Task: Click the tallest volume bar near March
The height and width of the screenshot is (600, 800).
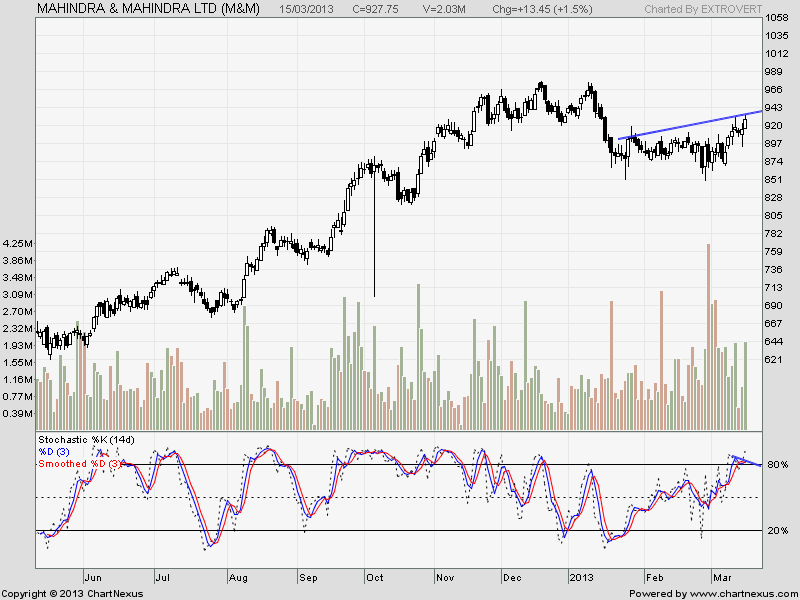Action: [708, 337]
